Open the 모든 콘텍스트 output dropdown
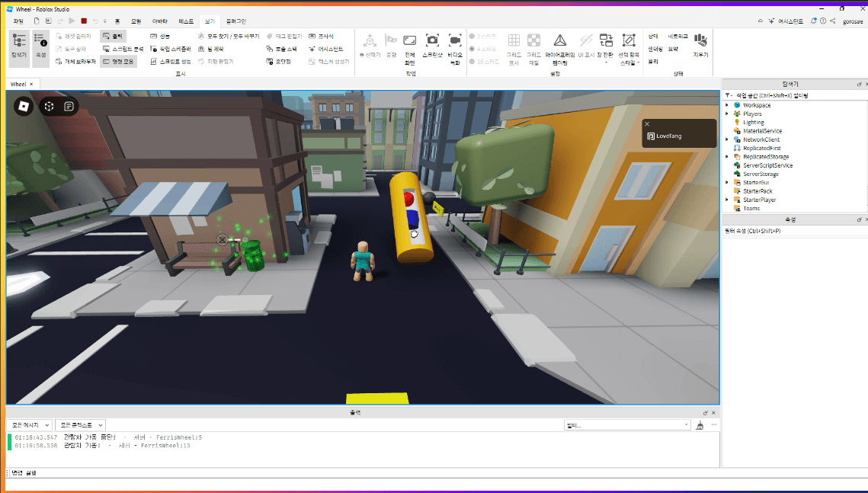This screenshot has width=868, height=493. 80,425
